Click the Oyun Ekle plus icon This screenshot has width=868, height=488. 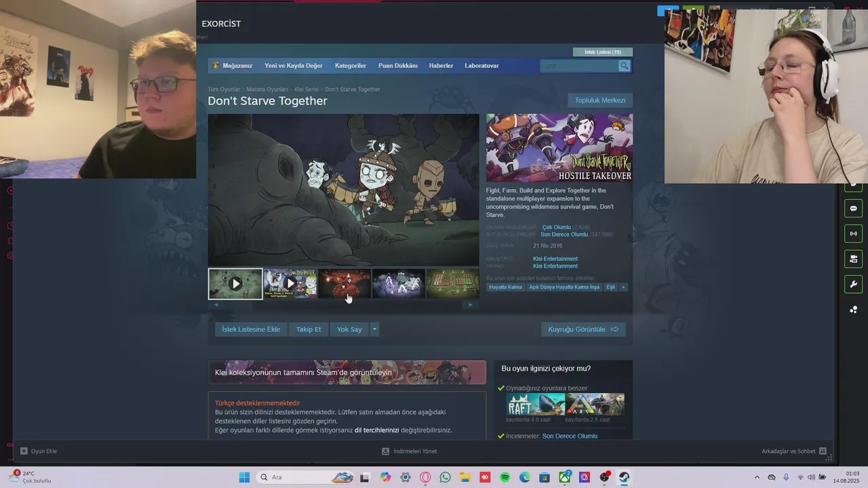[x=24, y=451]
